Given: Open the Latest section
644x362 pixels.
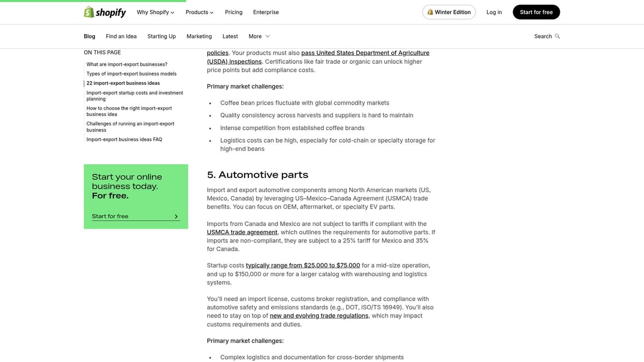Looking at the screenshot, I should 230,36.
